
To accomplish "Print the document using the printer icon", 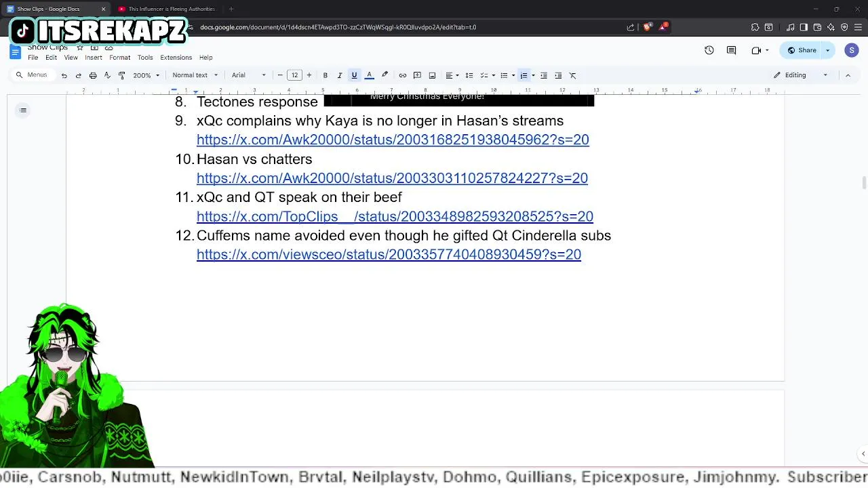I will [93, 75].
